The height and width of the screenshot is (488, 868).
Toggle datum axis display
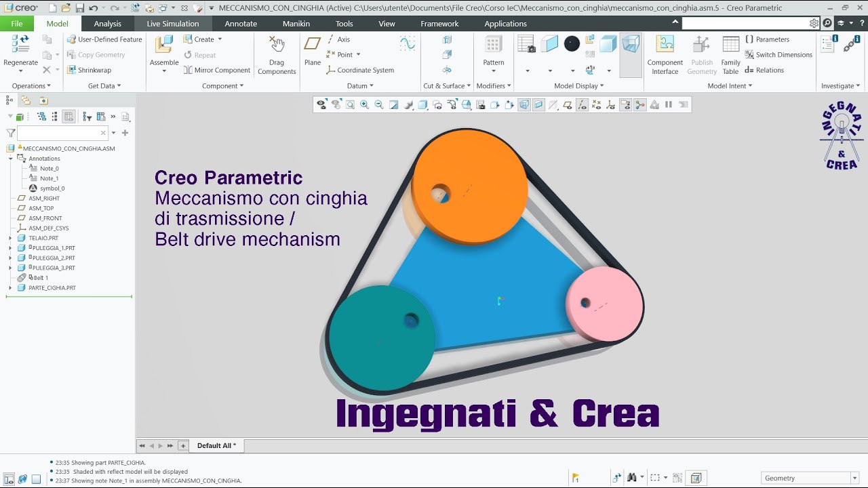(582, 104)
